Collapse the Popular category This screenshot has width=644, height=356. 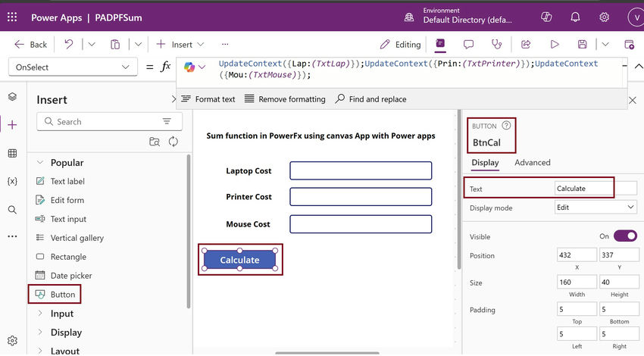40,163
